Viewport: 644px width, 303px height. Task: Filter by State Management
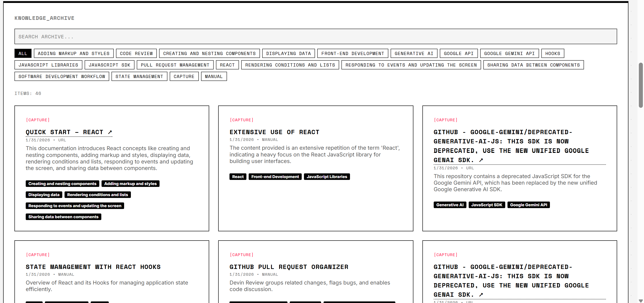coord(139,76)
